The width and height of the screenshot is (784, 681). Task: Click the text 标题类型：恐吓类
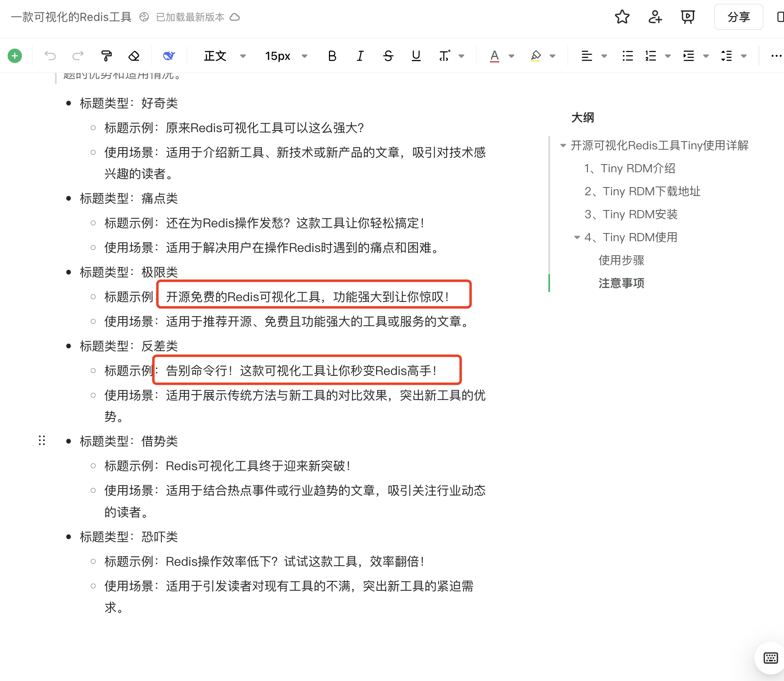point(129,537)
